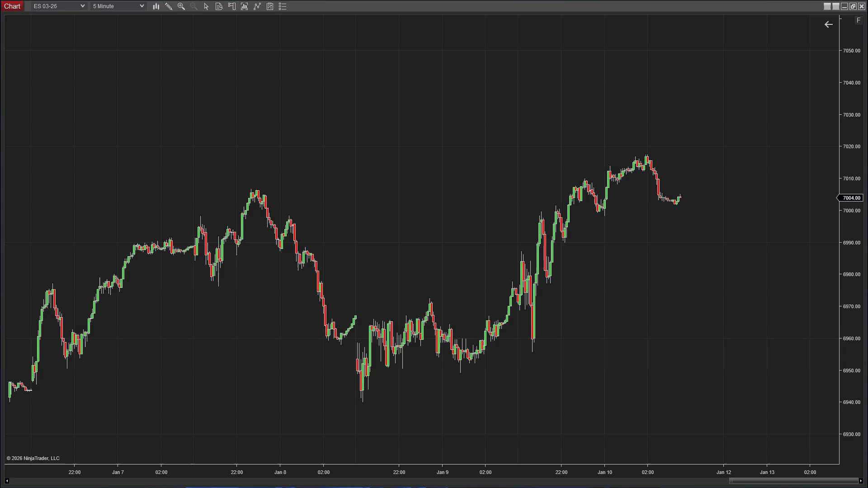The width and height of the screenshot is (868, 488).
Task: Click the 7004.00 current price marker
Action: coord(851,198)
